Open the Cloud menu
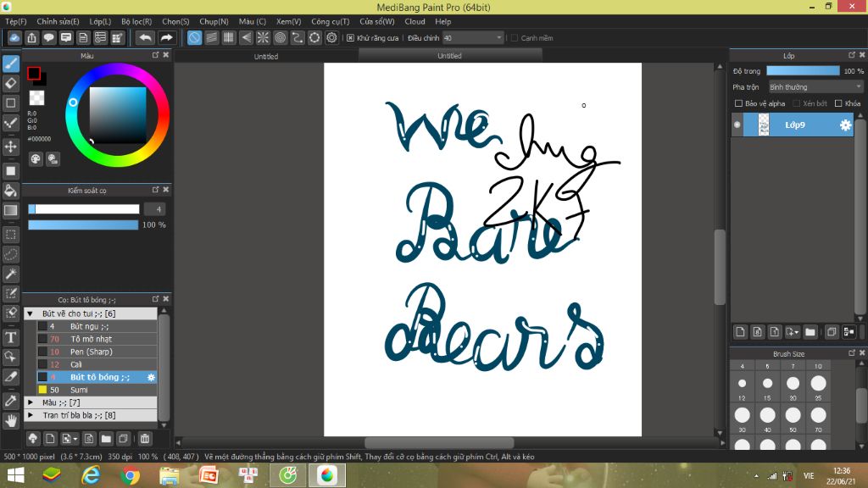868x488 pixels. 415,21
